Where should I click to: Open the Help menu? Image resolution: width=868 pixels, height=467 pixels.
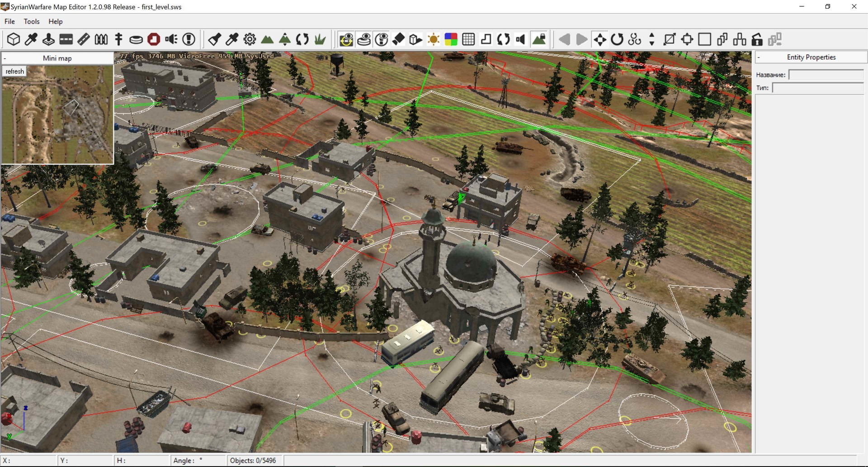55,21
